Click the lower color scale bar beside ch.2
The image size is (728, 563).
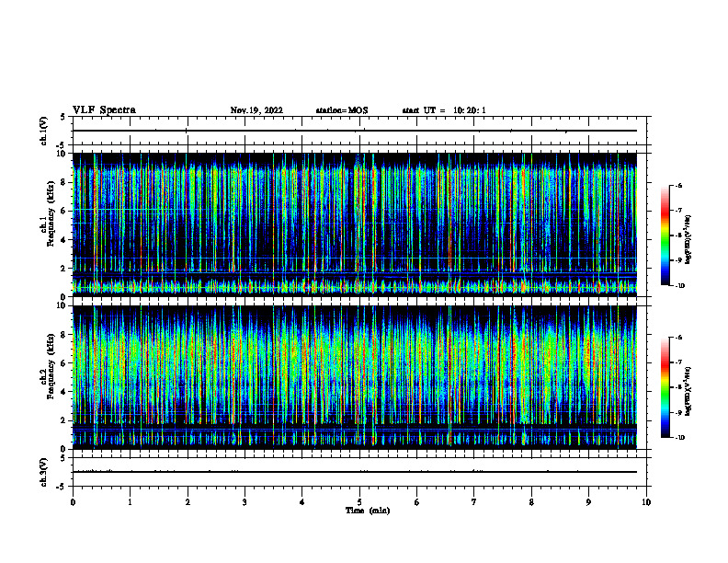[665, 387]
